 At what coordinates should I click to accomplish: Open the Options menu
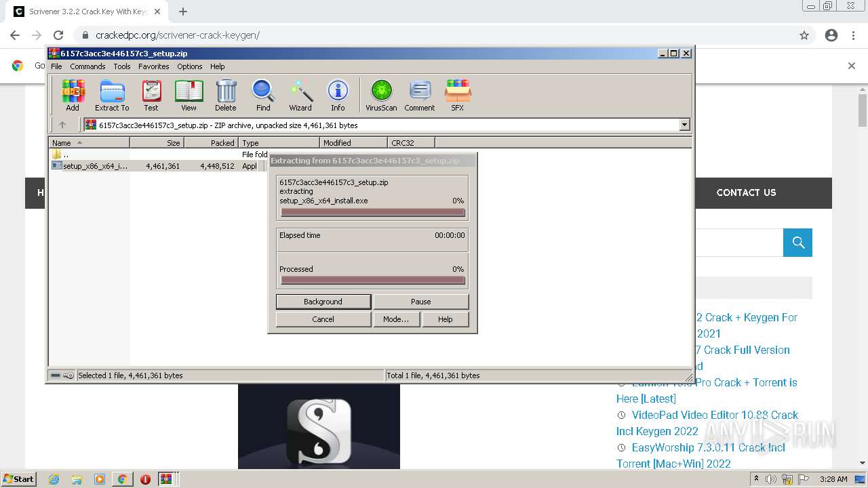(190, 66)
